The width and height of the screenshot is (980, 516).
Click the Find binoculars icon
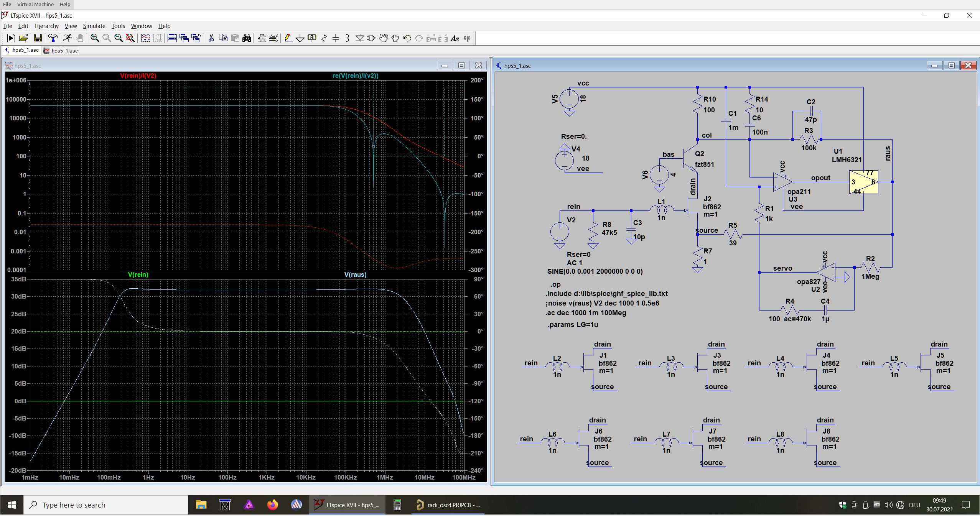click(247, 38)
